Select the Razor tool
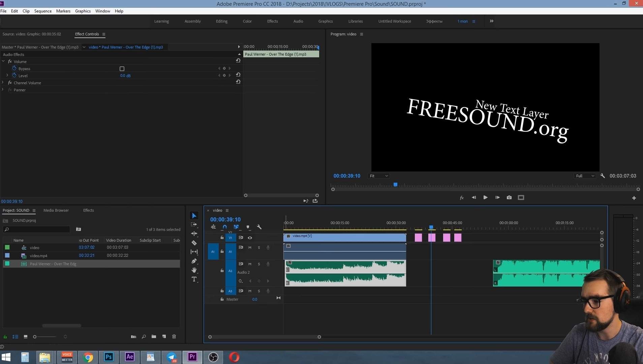 (194, 243)
